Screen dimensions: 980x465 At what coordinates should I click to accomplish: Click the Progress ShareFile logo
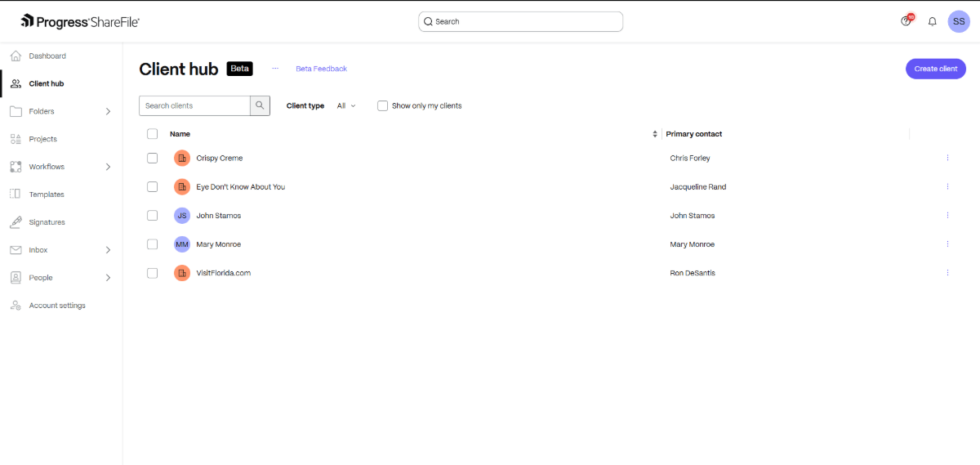tap(80, 21)
